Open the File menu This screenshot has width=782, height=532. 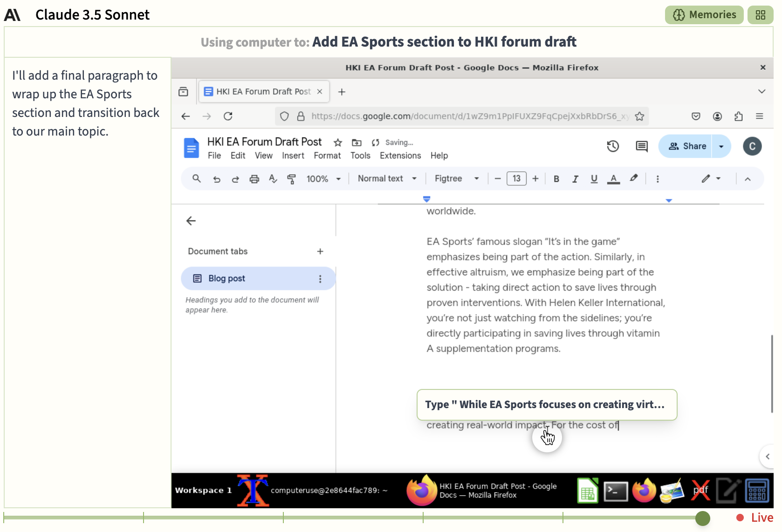point(214,156)
